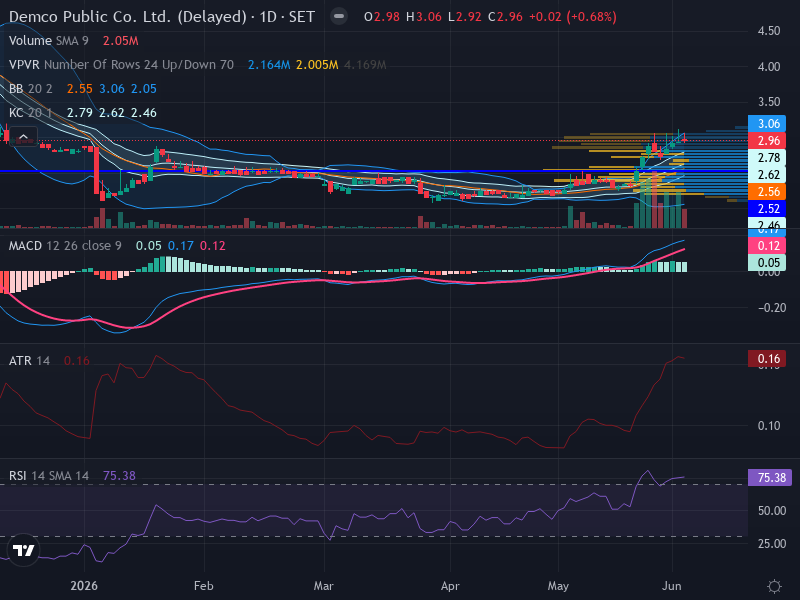Click the Feb label on time axis
The height and width of the screenshot is (600, 800).
click(204, 586)
